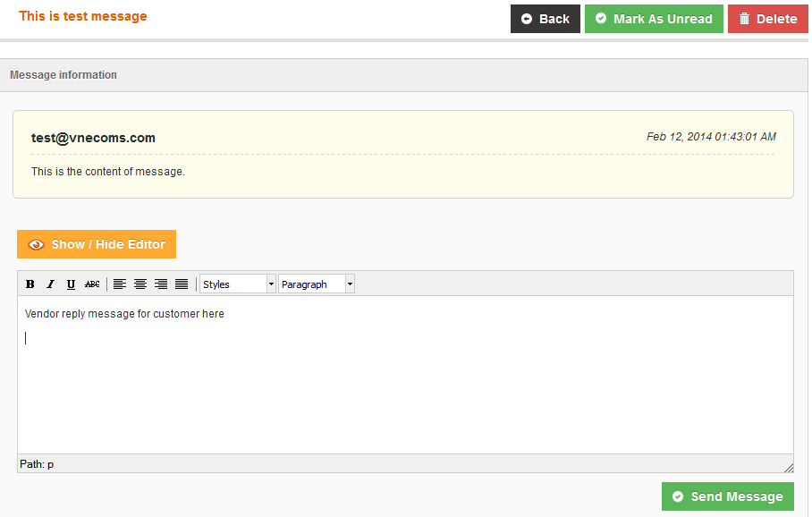812x517 pixels.
Task: Align the reply text left
Action: coord(120,284)
